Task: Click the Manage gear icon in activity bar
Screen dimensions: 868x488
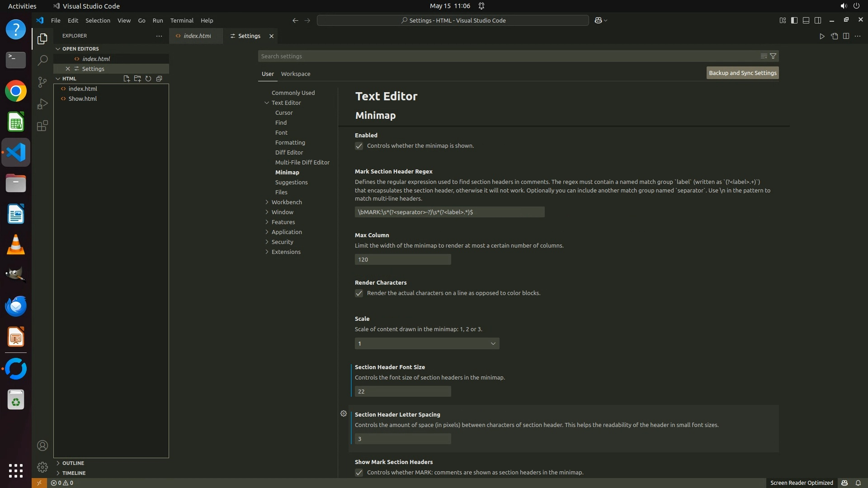Action: 42,467
